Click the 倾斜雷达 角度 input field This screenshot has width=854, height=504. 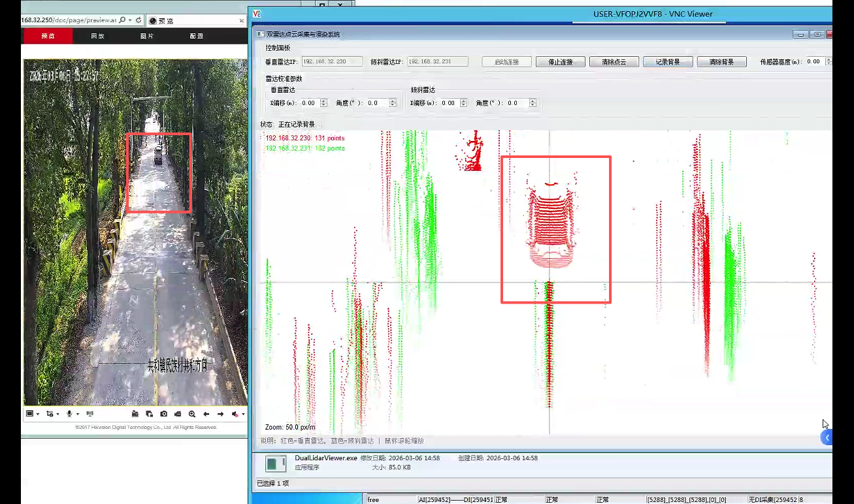click(513, 103)
